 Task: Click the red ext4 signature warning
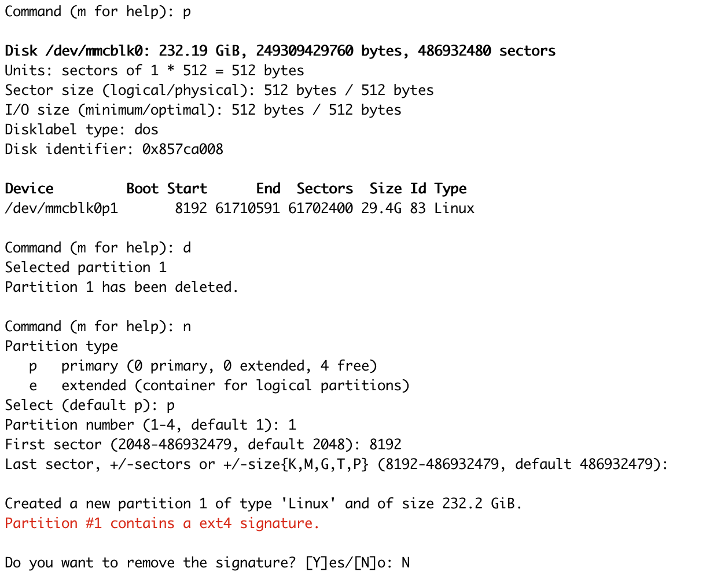[162, 523]
